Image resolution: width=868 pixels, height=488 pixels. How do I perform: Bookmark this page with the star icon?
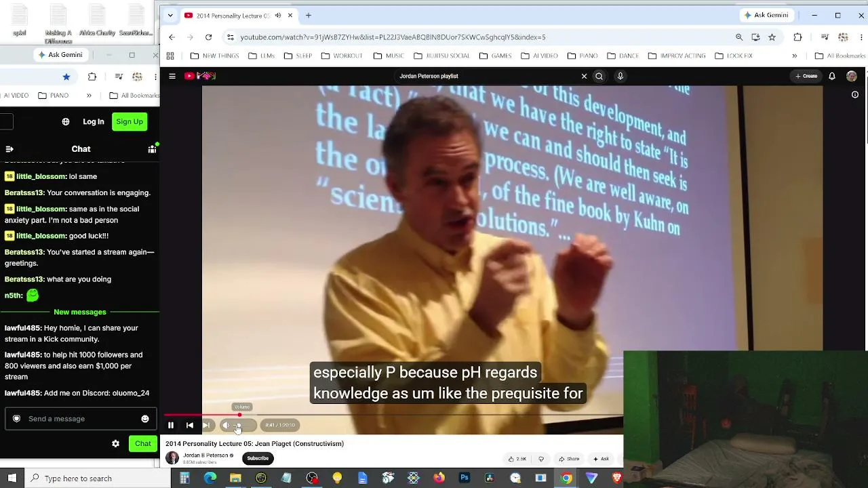[x=772, y=37]
